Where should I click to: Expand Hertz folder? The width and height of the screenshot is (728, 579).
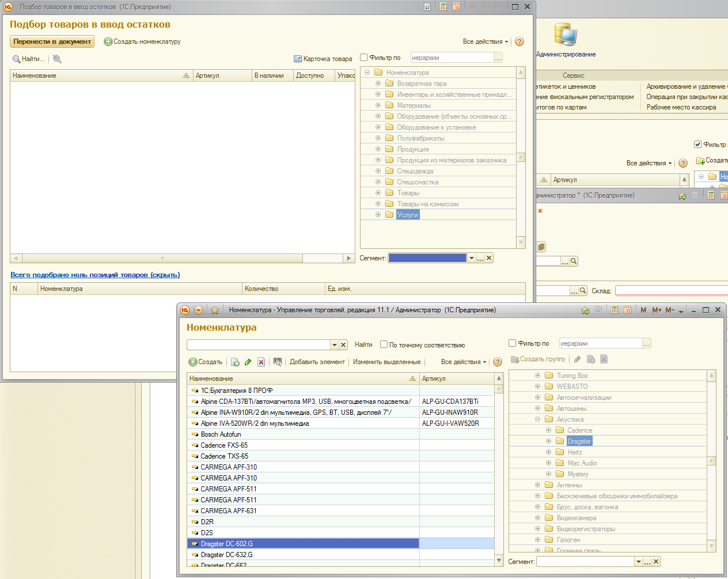coord(548,452)
